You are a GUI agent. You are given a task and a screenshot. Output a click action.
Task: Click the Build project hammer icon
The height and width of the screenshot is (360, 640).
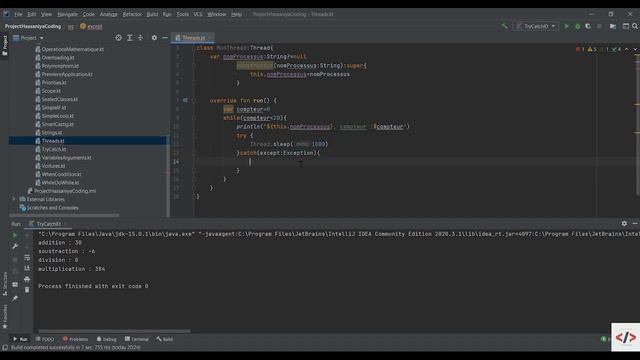click(504, 26)
